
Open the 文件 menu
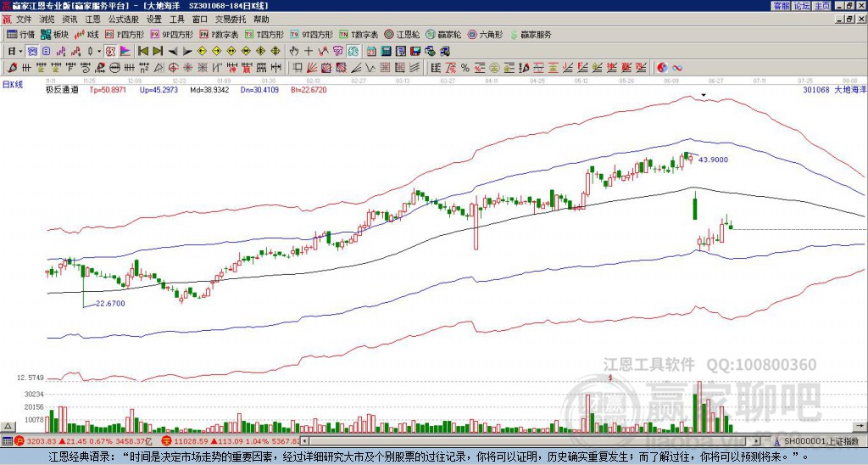[x=24, y=20]
